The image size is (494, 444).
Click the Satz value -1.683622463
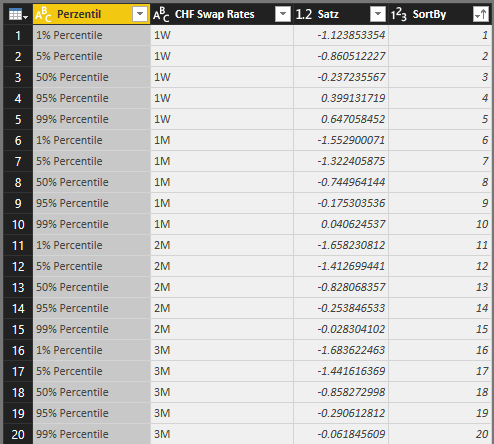351,350
